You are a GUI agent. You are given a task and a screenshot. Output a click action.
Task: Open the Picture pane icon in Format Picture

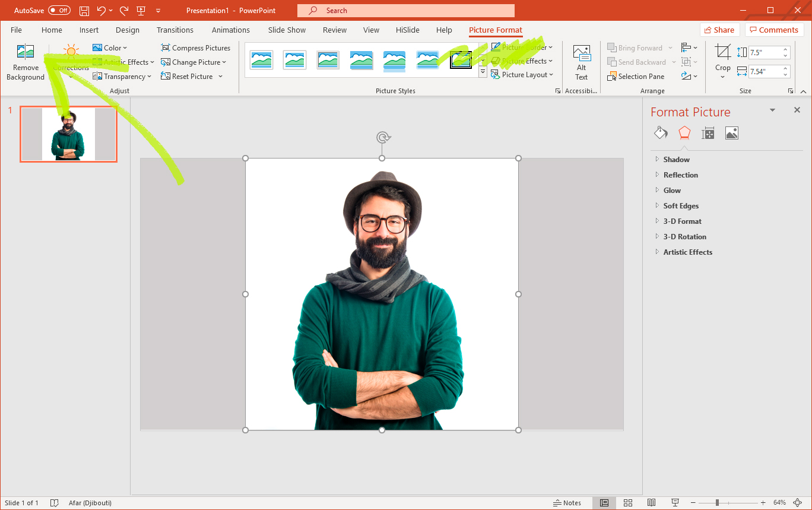pos(731,133)
